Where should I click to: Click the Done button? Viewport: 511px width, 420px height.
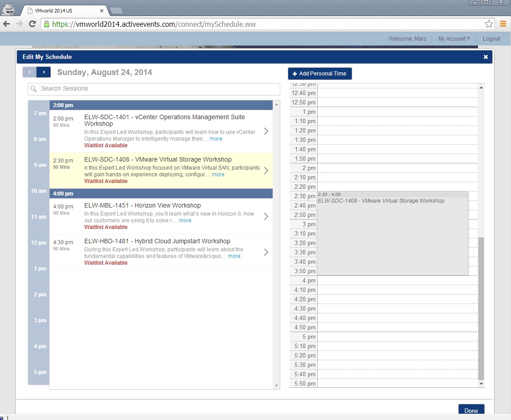(x=471, y=411)
